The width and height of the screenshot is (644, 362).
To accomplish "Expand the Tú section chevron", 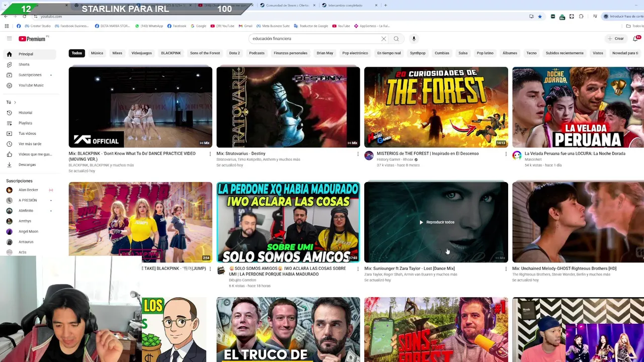I will coord(15,103).
